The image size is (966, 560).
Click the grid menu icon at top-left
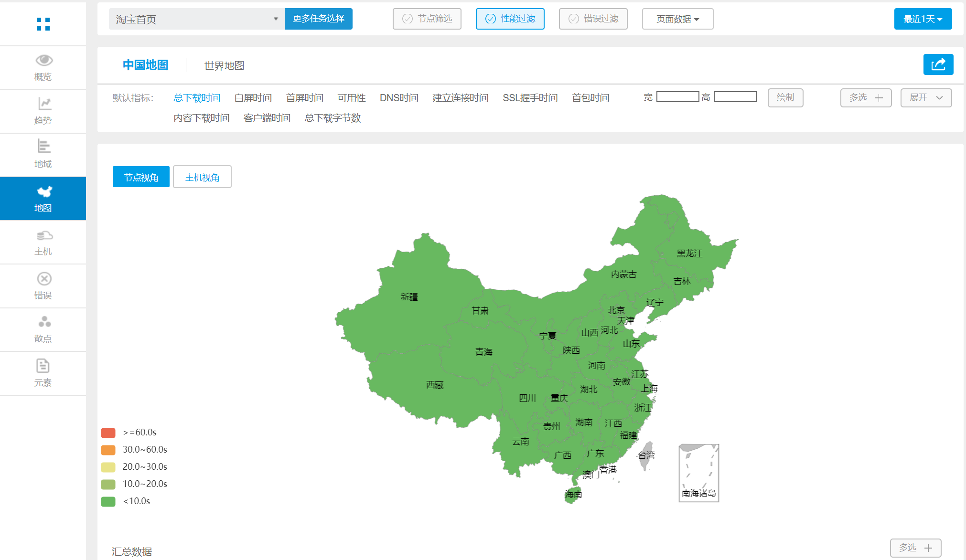point(43,24)
